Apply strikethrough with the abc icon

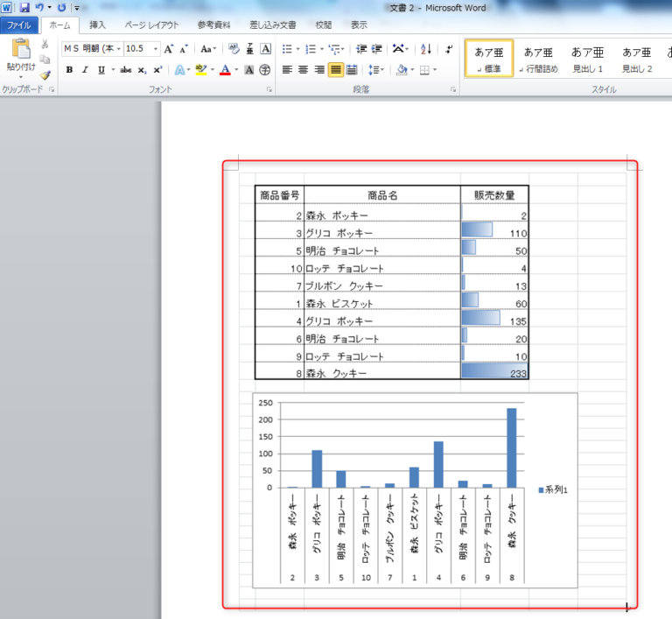pyautogui.click(x=125, y=70)
